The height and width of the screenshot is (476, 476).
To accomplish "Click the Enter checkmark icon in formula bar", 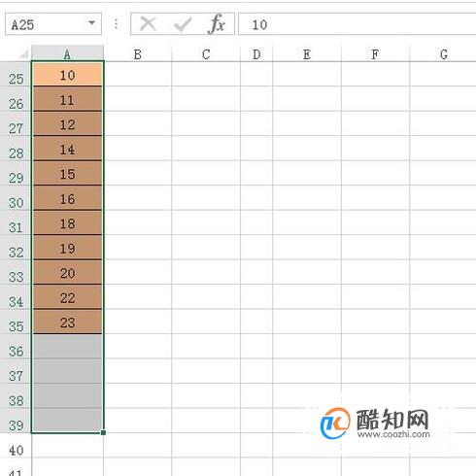I will [x=183, y=24].
